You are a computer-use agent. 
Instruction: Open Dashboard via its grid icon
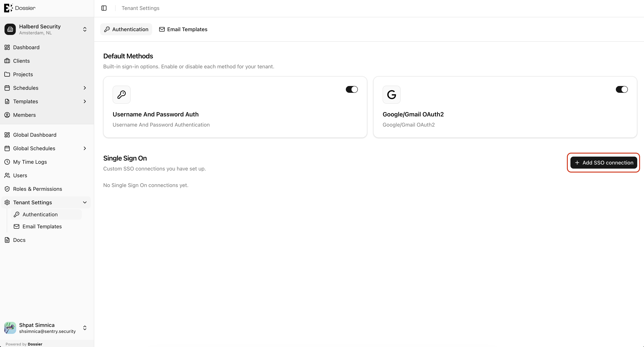pyautogui.click(x=7, y=47)
